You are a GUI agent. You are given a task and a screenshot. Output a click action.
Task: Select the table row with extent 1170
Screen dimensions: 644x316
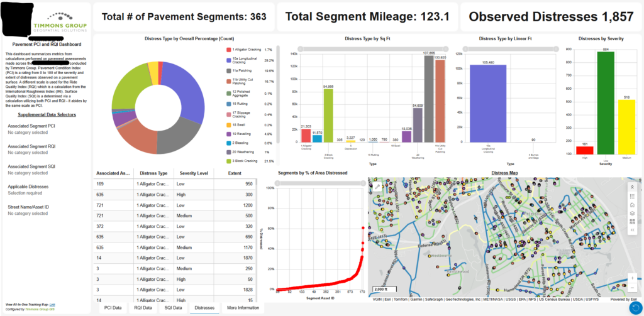coord(175,248)
